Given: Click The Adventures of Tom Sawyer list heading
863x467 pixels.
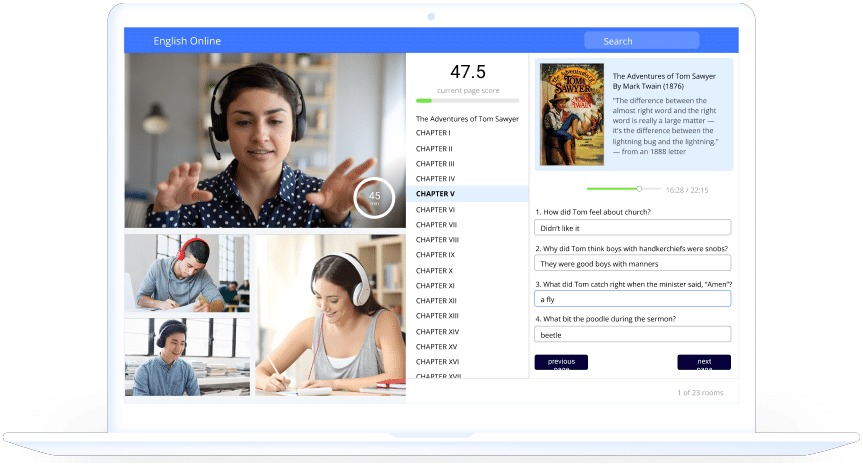Looking at the screenshot, I should (467, 119).
